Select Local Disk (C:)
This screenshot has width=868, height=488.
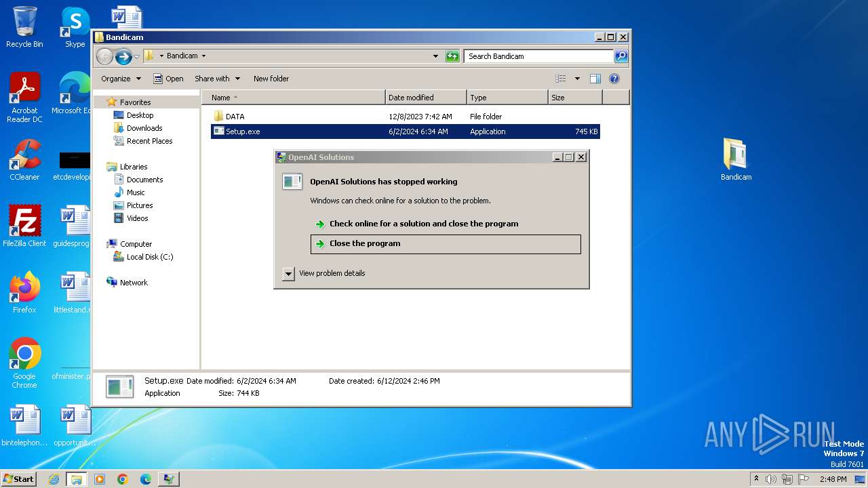(149, 257)
